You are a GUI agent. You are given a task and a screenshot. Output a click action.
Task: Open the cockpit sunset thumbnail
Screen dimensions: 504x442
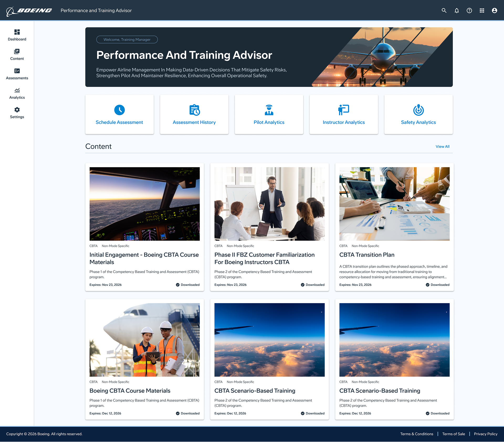(145, 204)
